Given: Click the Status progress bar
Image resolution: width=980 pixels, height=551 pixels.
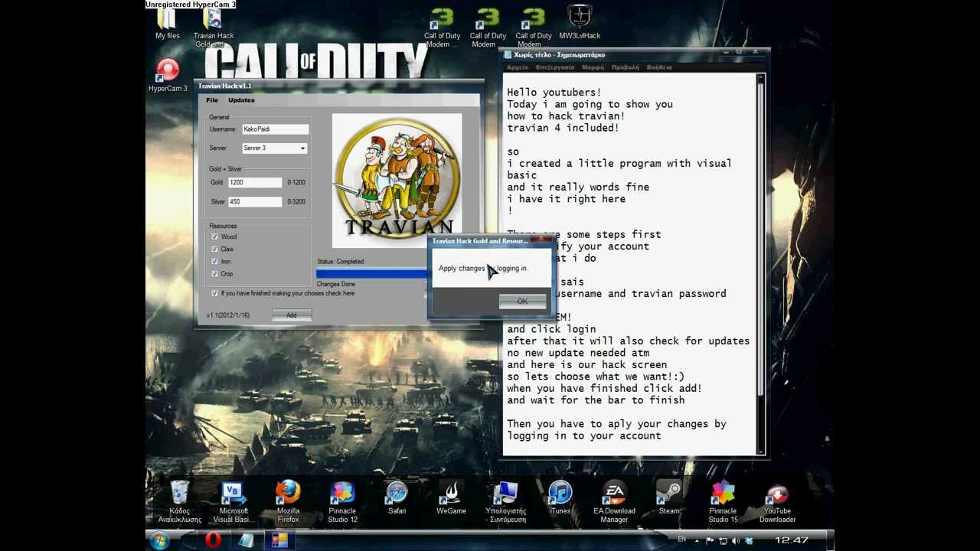Looking at the screenshot, I should point(372,273).
